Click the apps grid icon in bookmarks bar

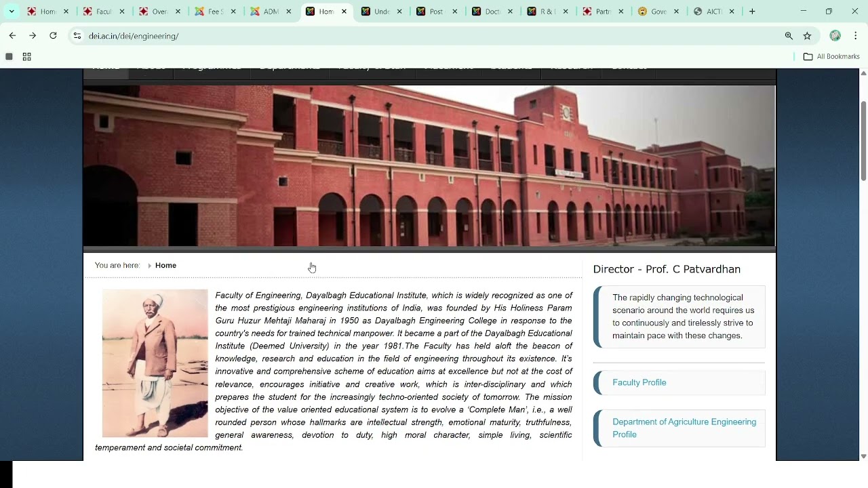pyautogui.click(x=27, y=57)
